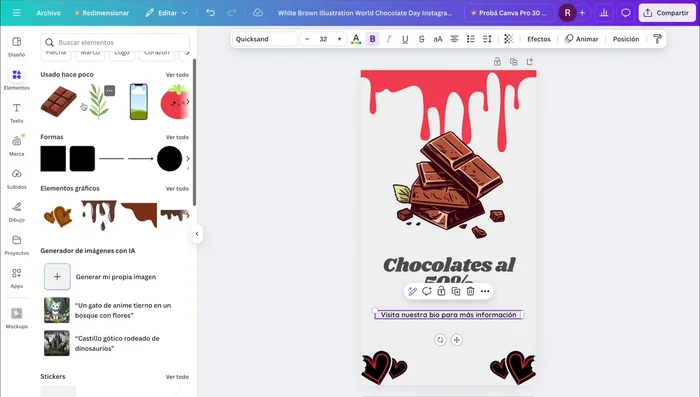The height and width of the screenshot is (397, 700).
Task: Collapse the side panel with chevron
Action: [197, 234]
